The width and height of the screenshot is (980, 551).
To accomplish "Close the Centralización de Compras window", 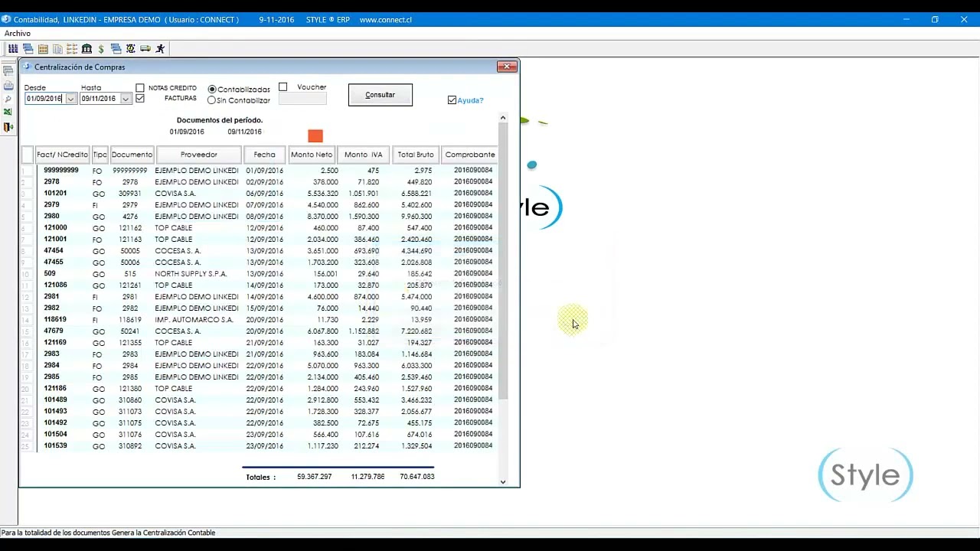I will coord(507,67).
